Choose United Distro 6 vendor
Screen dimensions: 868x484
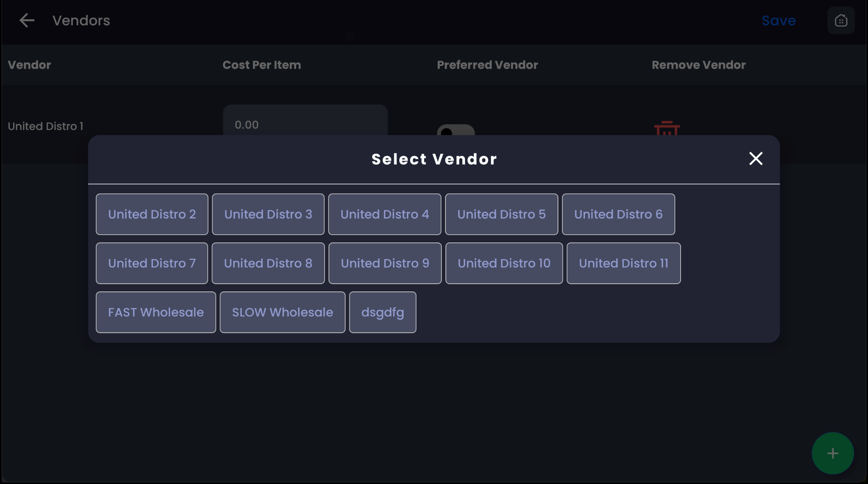pos(618,214)
